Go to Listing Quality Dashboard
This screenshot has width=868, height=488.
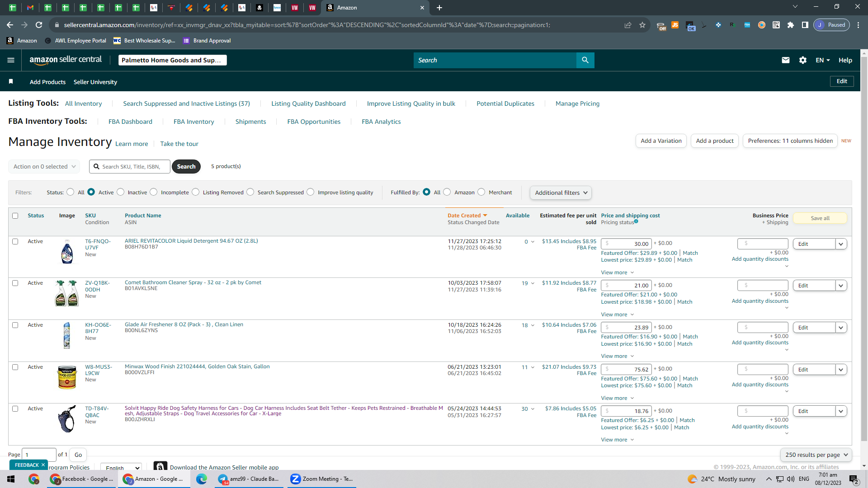[308, 103]
